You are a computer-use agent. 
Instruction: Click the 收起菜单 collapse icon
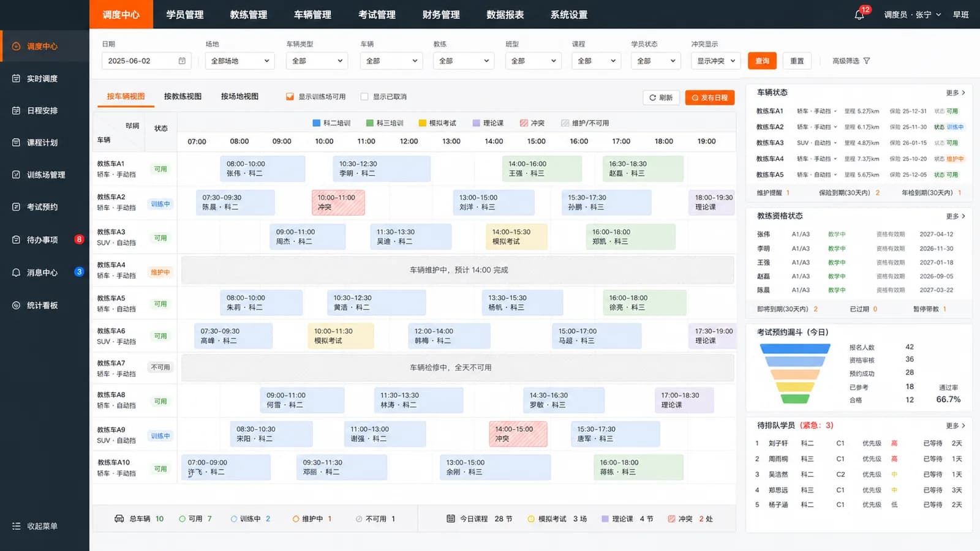(x=16, y=526)
